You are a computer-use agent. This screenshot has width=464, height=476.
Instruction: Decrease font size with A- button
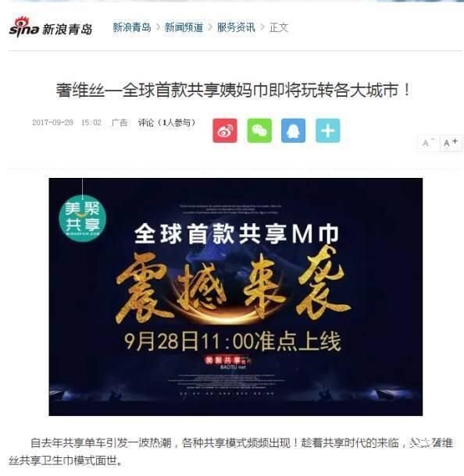(x=428, y=143)
